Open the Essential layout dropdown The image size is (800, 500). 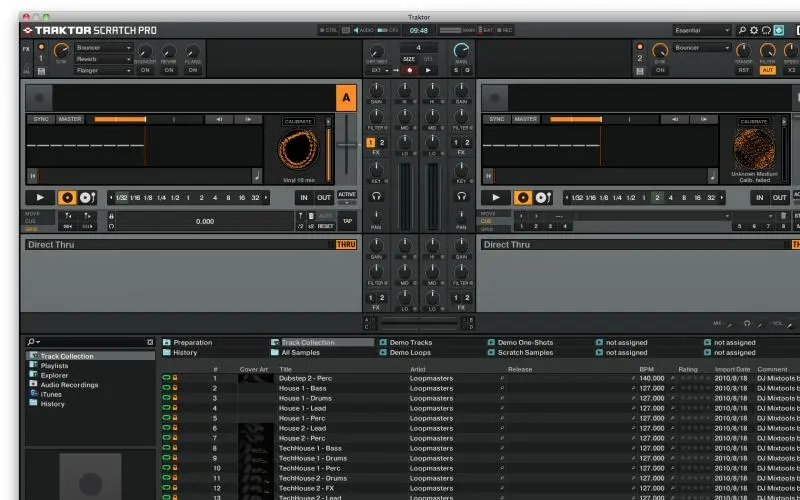point(702,31)
